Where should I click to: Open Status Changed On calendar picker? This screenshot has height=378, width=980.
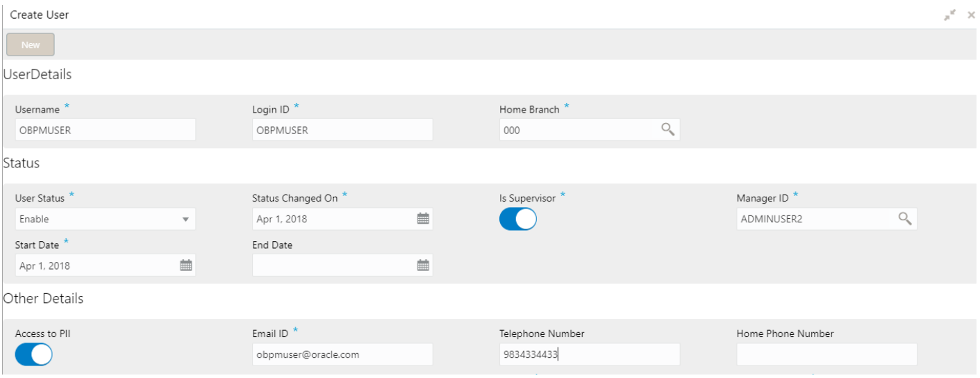click(422, 218)
